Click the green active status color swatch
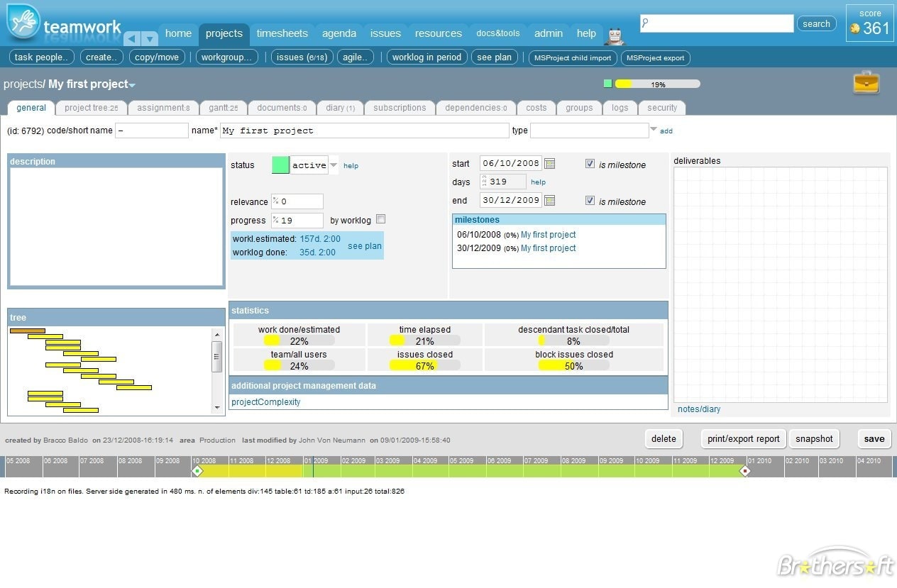 [280, 165]
